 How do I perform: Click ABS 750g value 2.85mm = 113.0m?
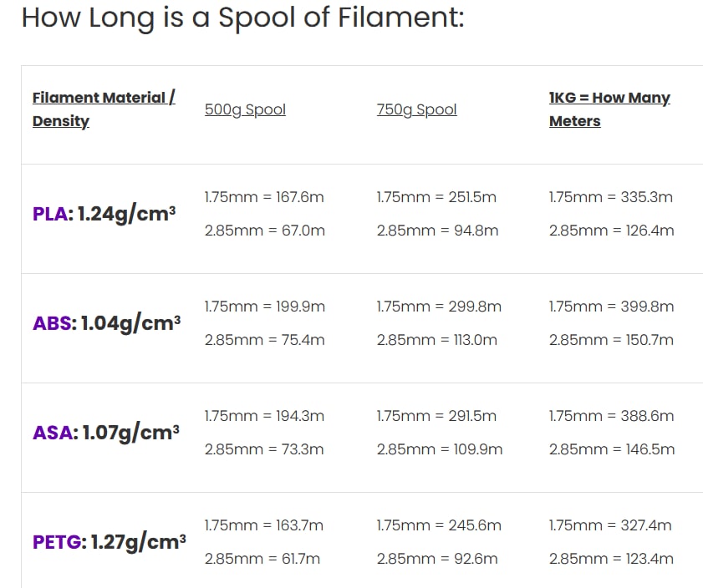click(x=437, y=340)
